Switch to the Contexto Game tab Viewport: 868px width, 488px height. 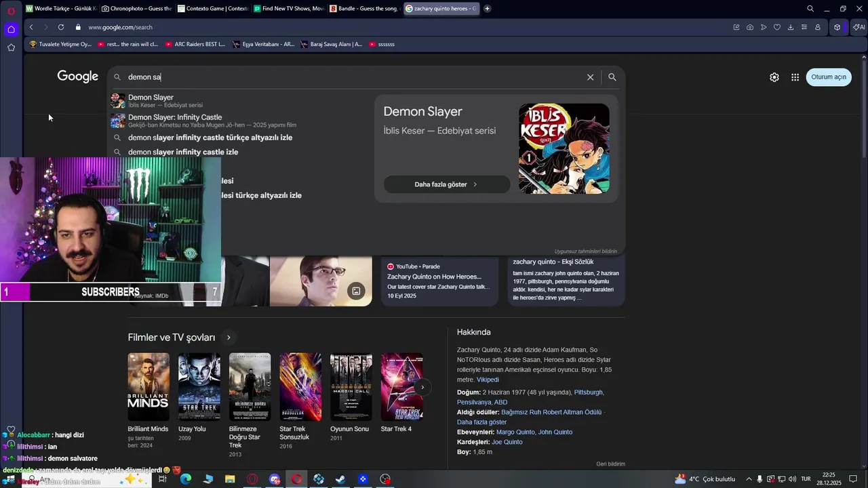212,9
